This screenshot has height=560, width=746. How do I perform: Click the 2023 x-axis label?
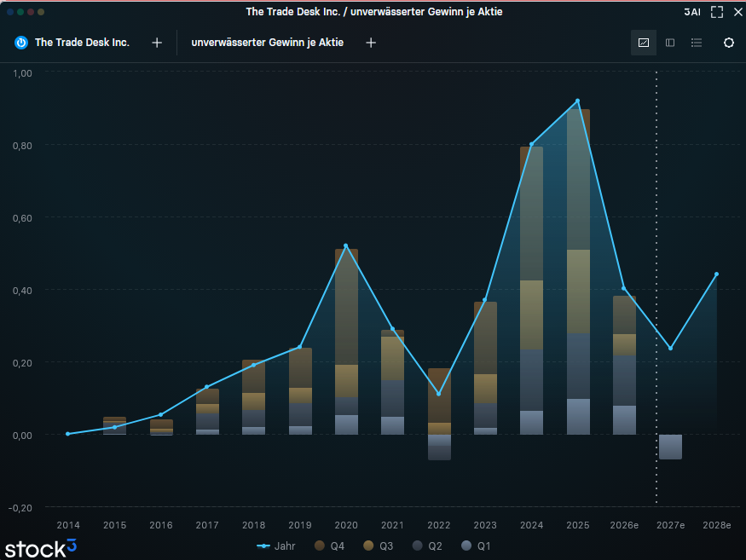point(485,525)
